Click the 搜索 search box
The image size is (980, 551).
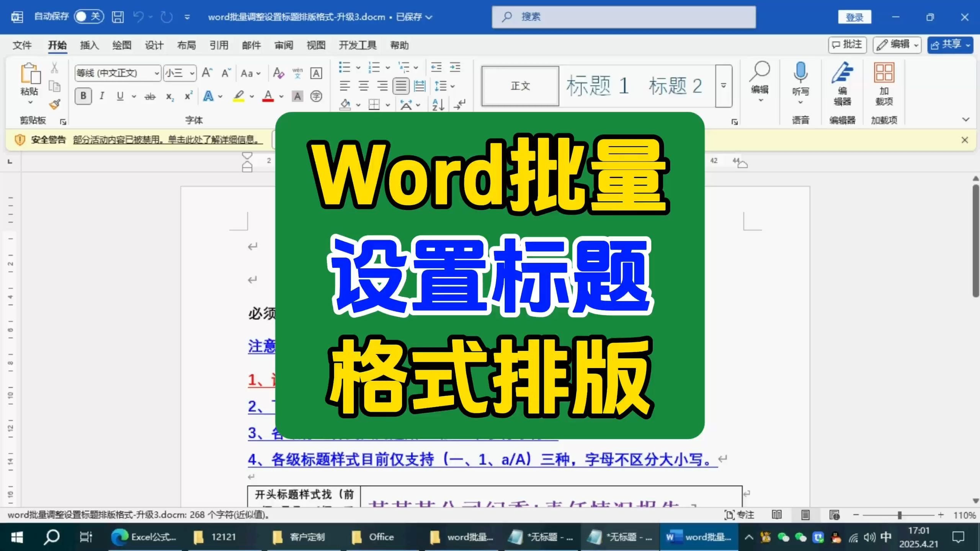[624, 17]
